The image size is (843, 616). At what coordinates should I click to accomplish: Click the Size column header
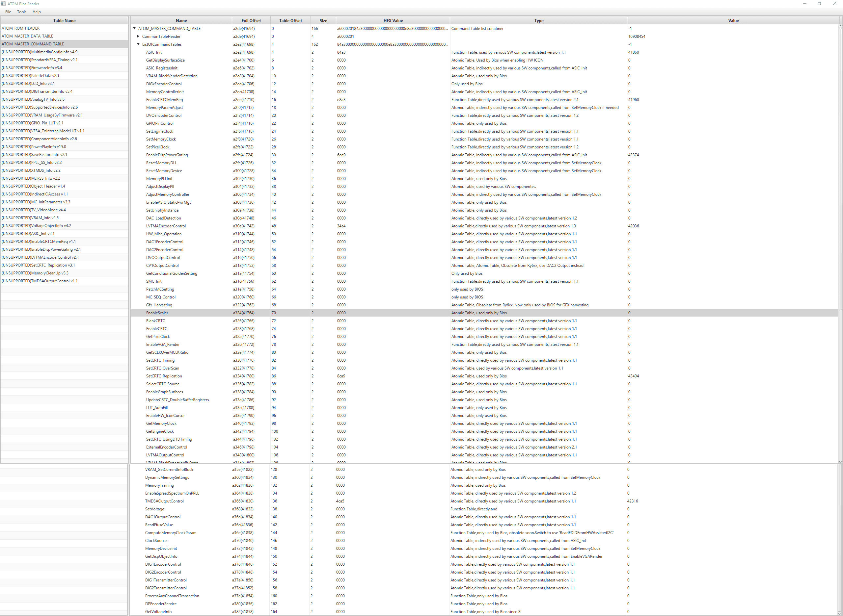(323, 20)
